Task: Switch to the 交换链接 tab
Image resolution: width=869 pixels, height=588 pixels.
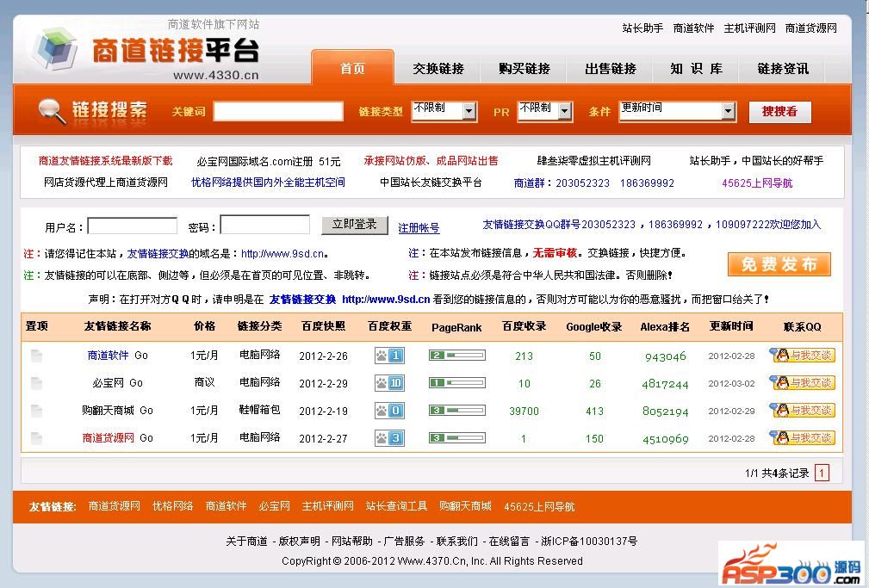Action: (438, 68)
